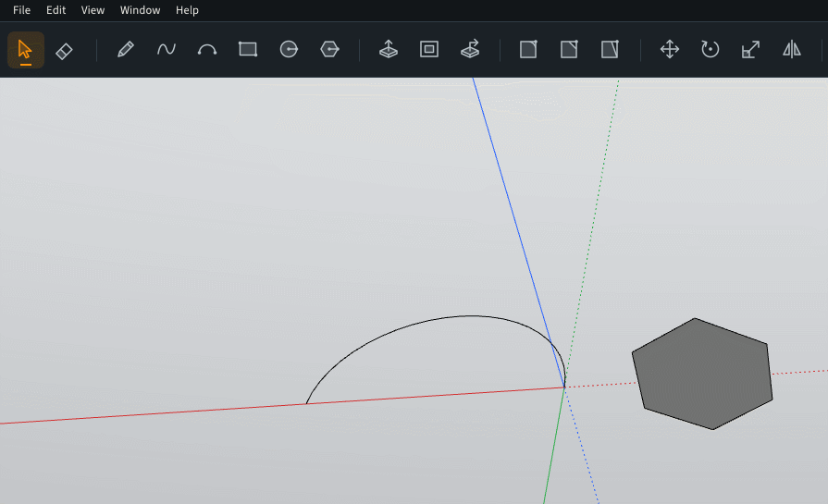
Task: Select the Push/Pull tool
Action: (389, 50)
